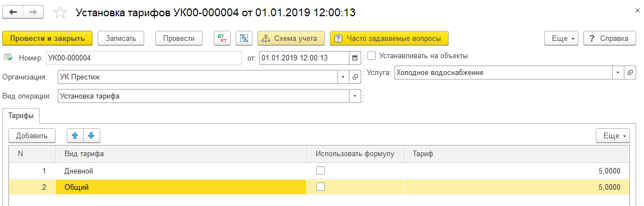The width and height of the screenshot is (644, 206).
Task: Toggle 'Использовать формулу' for Дневной row
Action: pos(320,170)
